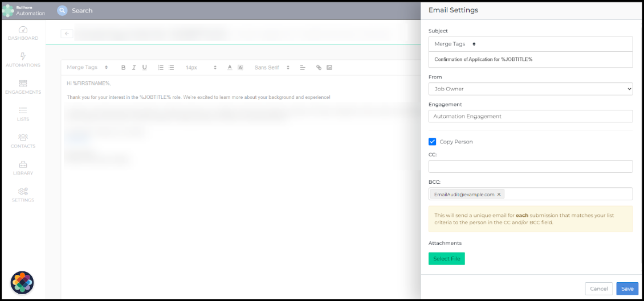Image resolution: width=644 pixels, height=301 pixels.
Task: Remove EmailAudit@example.com from BCC
Action: pyautogui.click(x=499, y=195)
